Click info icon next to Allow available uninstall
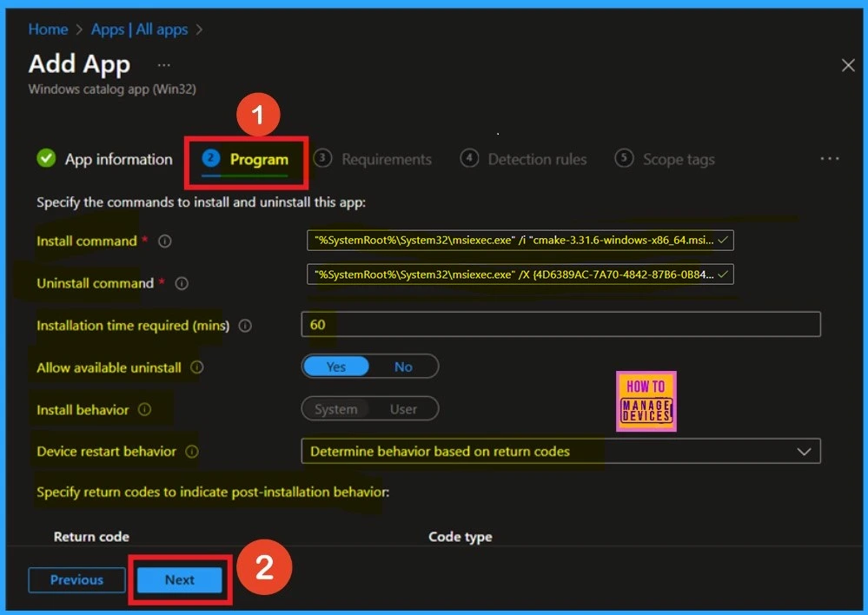The width and height of the screenshot is (868, 615). [197, 367]
